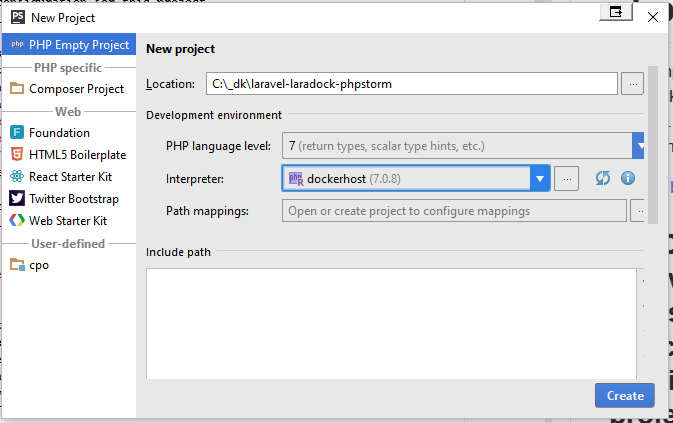The image size is (673, 423).
Task: Click inside the Include path list area
Action: click(391, 323)
